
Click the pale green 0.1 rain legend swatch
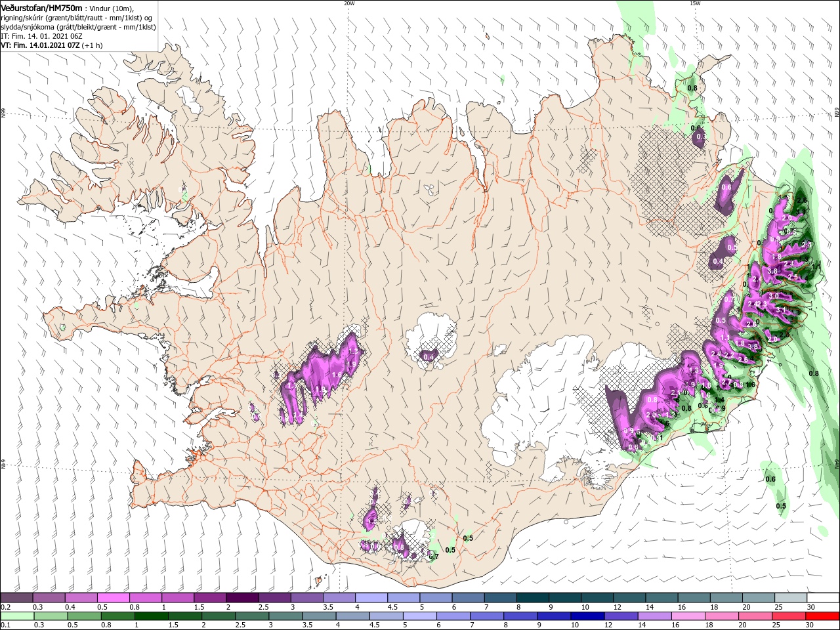click(16, 616)
